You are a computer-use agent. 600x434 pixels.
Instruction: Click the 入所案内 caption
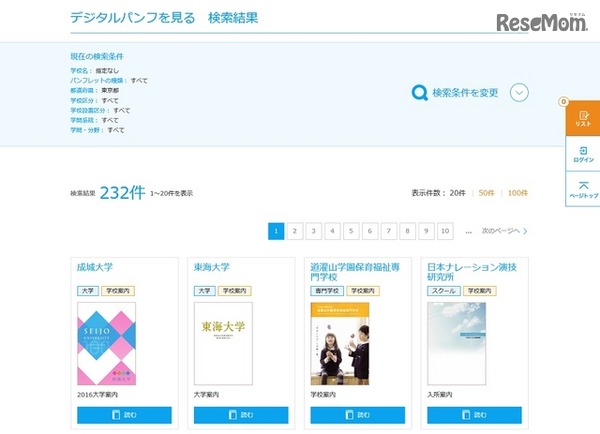tap(440, 395)
